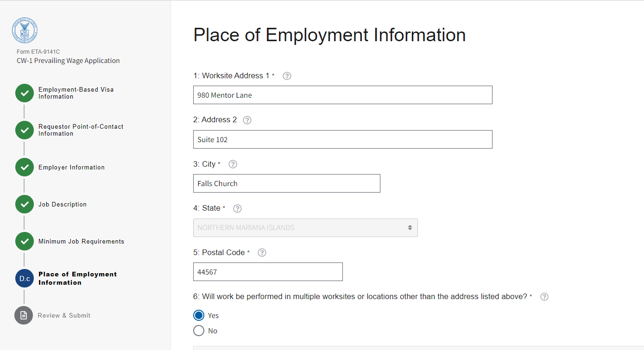Open the State dropdown

[x=305, y=228]
